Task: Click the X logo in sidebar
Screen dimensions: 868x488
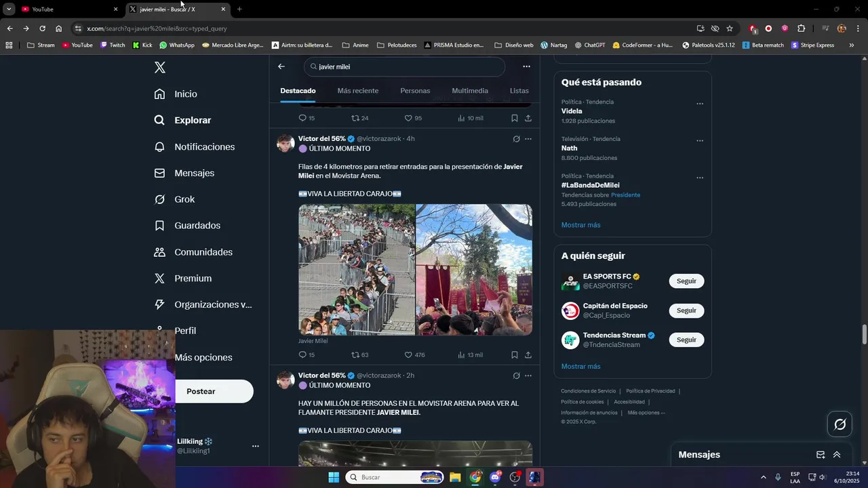Action: pyautogui.click(x=159, y=67)
